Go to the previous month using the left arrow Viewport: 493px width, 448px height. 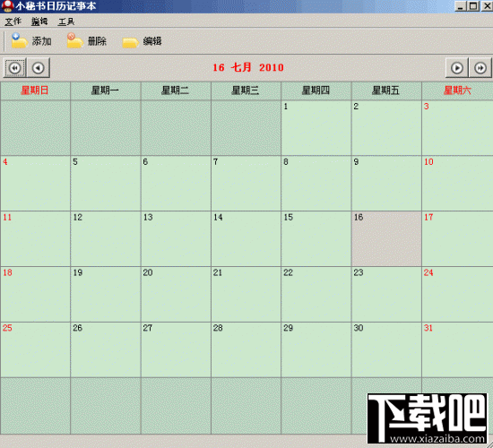(39, 67)
